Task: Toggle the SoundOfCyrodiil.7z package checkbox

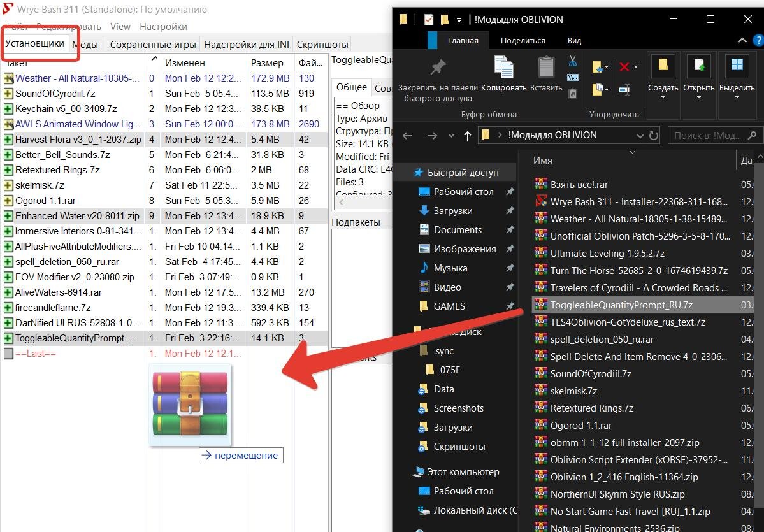Action: (8, 94)
